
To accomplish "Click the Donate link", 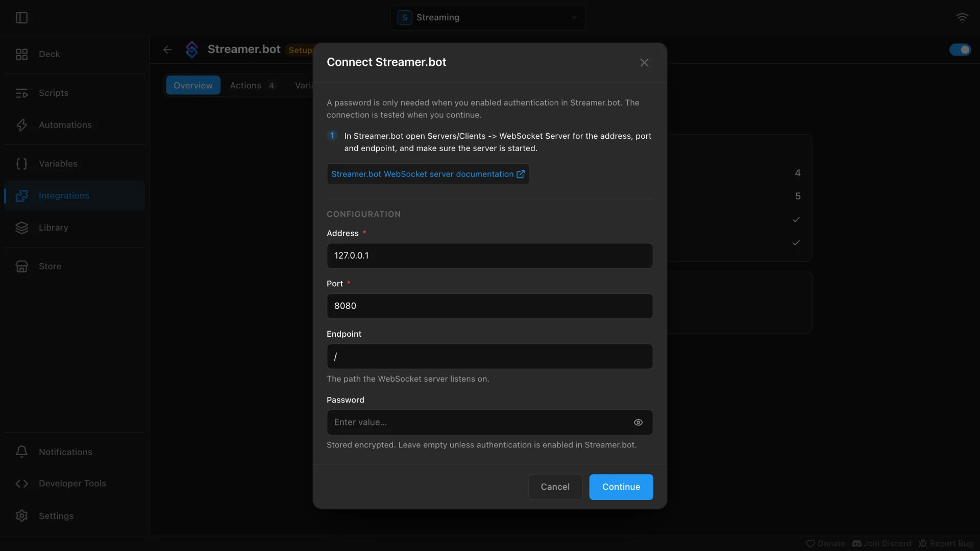I will pyautogui.click(x=825, y=543).
